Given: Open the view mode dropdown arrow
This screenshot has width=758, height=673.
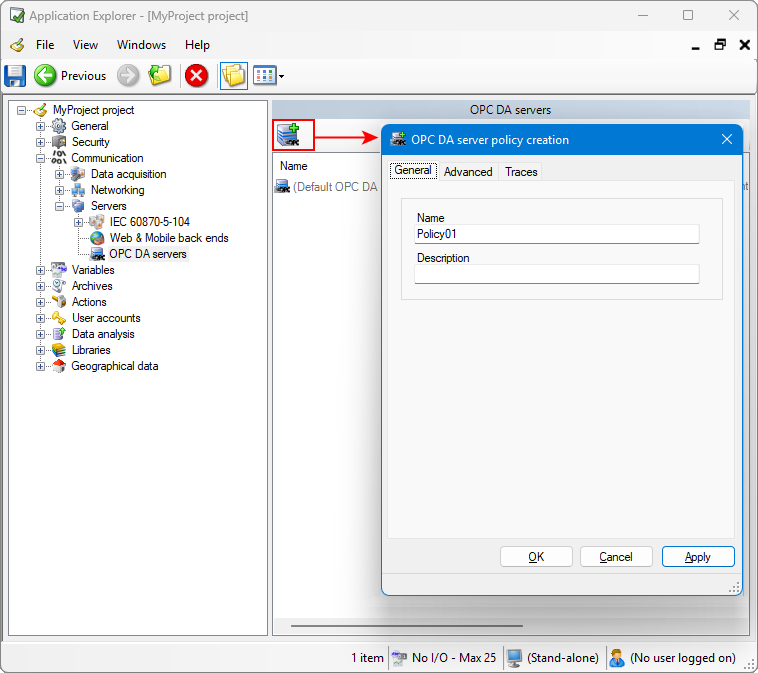Looking at the screenshot, I should (282, 77).
